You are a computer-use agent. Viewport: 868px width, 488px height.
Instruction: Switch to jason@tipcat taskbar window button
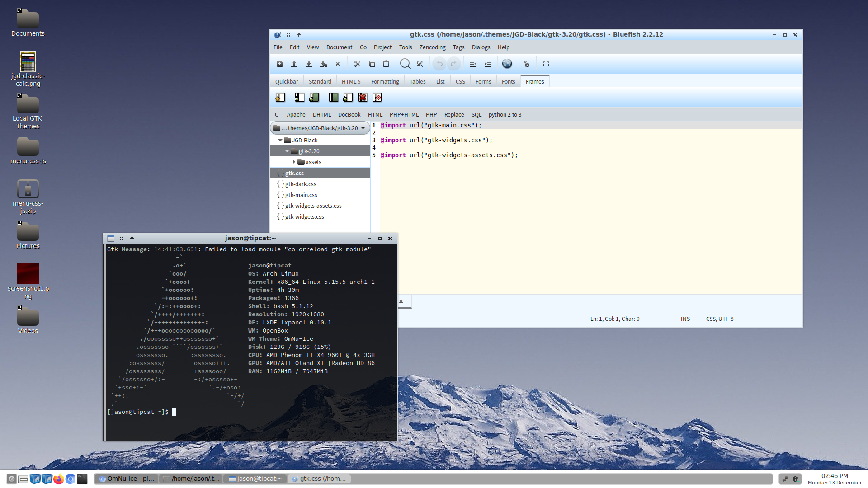(255, 479)
